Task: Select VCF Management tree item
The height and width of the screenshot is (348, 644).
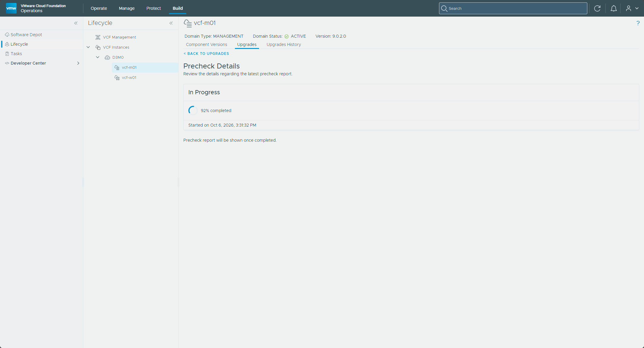Action: click(120, 37)
